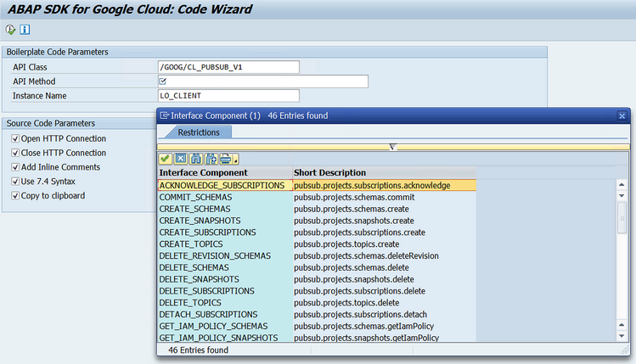
Task: Click the vertical scrollbar thumb
Action: click(622, 218)
